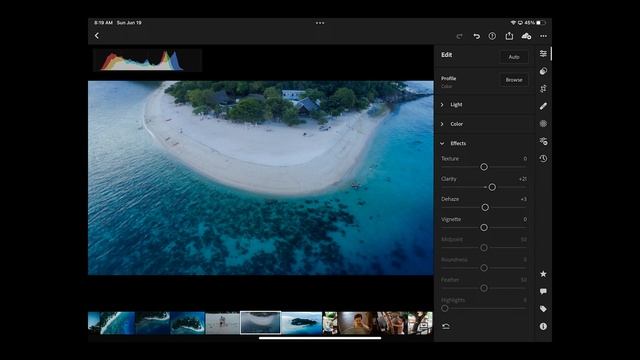Click the main beach aerial photo
Viewport: 640px width, 360px height.
[x=260, y=178]
